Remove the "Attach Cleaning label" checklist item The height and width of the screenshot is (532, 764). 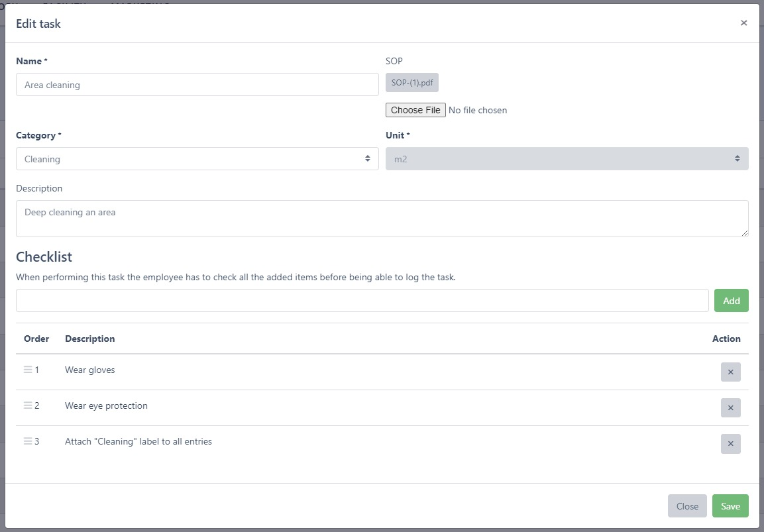click(x=730, y=444)
